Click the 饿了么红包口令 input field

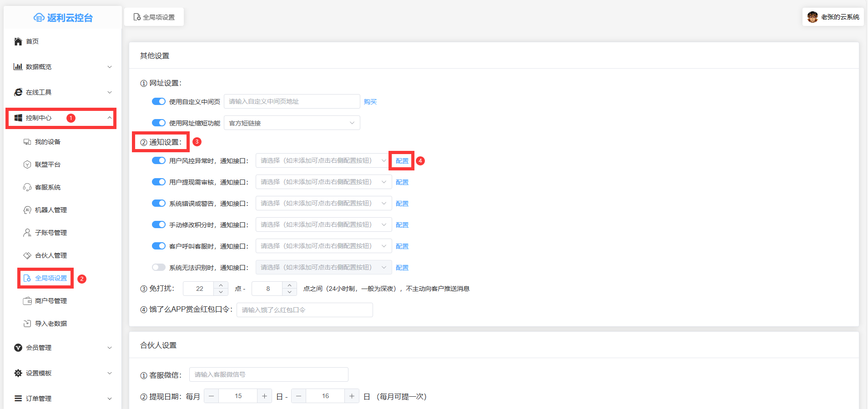tap(304, 310)
